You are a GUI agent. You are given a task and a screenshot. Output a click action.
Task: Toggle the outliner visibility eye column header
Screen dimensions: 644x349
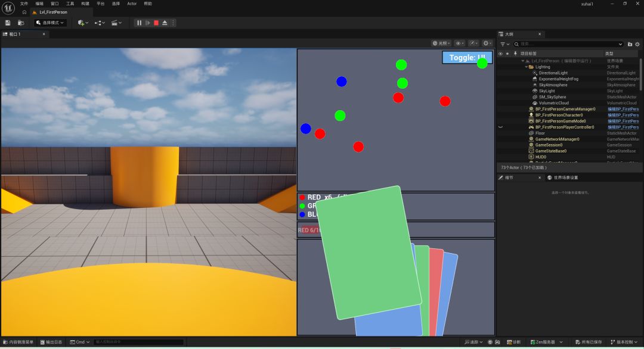point(500,54)
